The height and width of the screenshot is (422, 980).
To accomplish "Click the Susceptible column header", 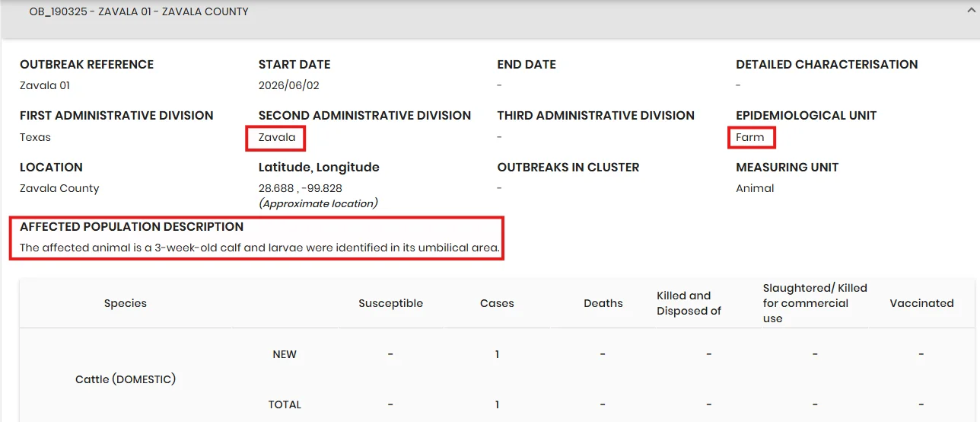I will (x=390, y=303).
